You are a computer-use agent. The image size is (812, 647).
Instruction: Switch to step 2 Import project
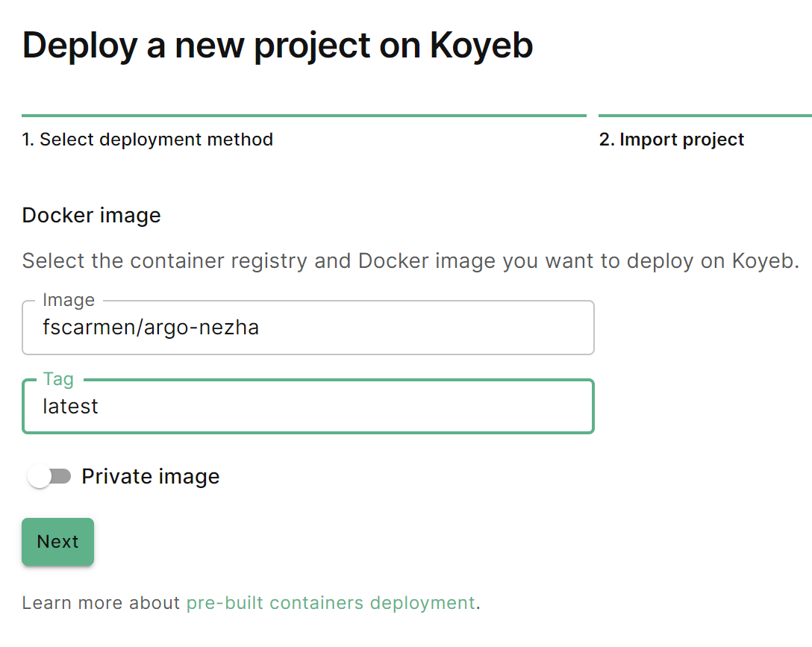coord(671,140)
